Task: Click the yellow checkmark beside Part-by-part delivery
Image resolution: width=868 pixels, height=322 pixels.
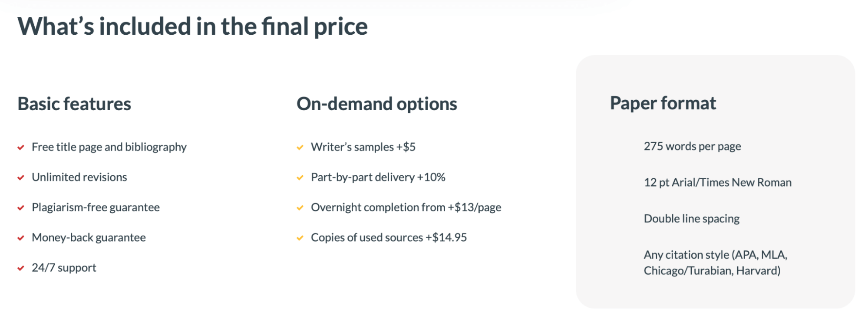Action: pyautogui.click(x=300, y=178)
